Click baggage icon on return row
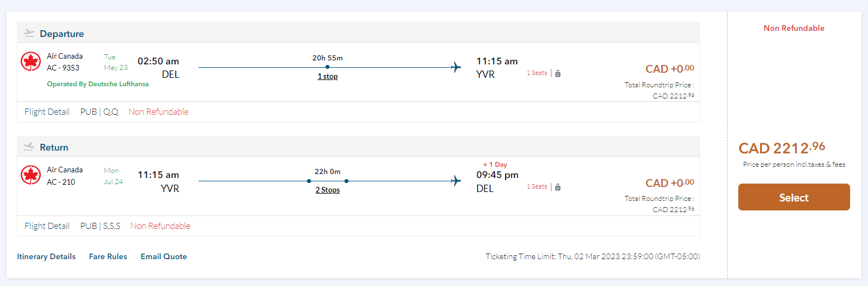Image resolution: width=868 pixels, height=286 pixels. point(558,187)
